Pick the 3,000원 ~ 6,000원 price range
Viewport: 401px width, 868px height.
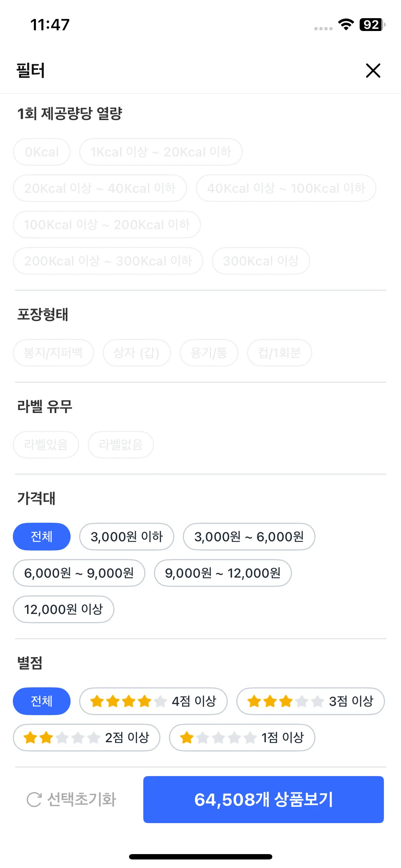coord(249,537)
